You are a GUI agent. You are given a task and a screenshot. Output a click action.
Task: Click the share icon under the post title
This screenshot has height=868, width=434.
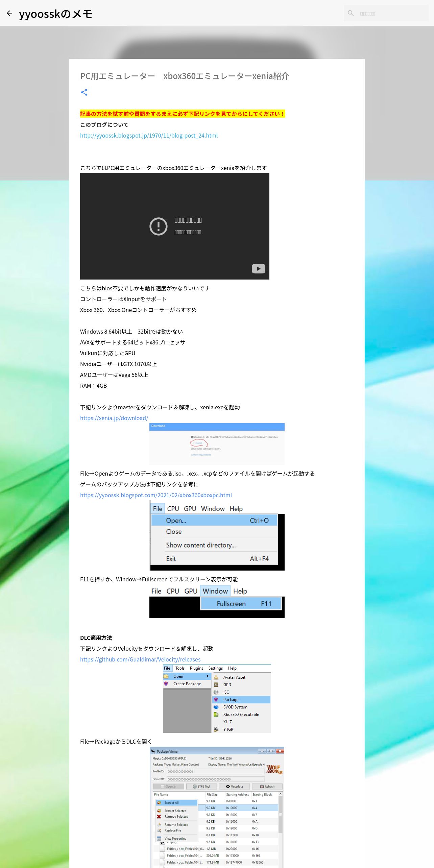point(84,92)
